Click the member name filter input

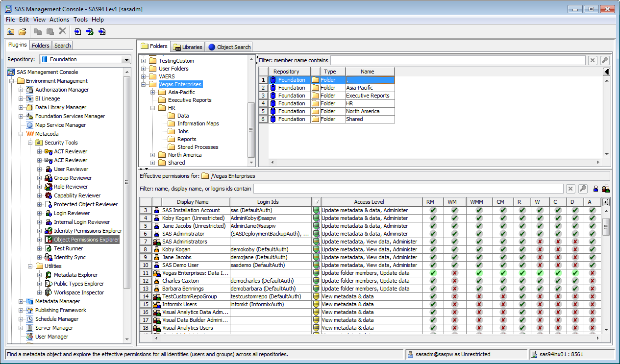point(458,60)
